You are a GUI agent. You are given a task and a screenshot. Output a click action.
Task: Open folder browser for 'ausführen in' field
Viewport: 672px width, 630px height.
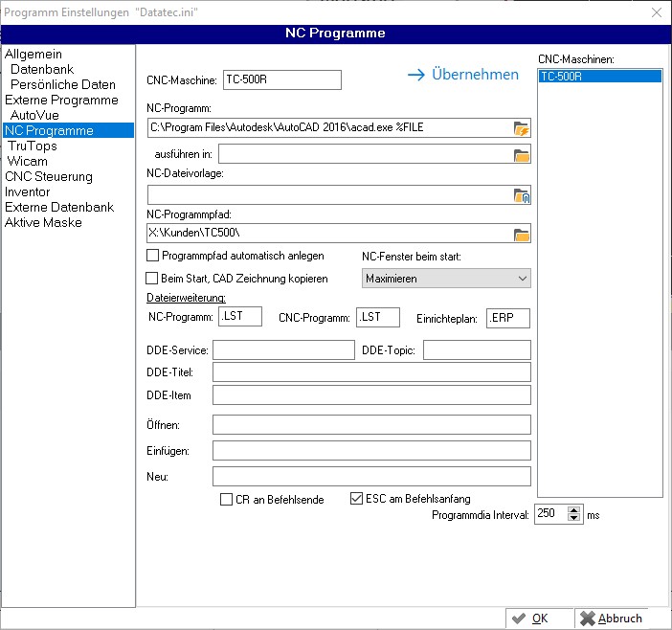(521, 155)
